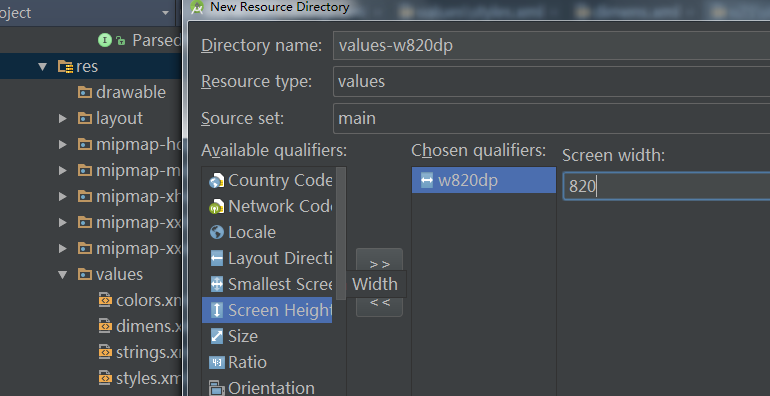Screen dimensions: 770x396
Task: Open the Source set combo box
Action: tap(551, 118)
